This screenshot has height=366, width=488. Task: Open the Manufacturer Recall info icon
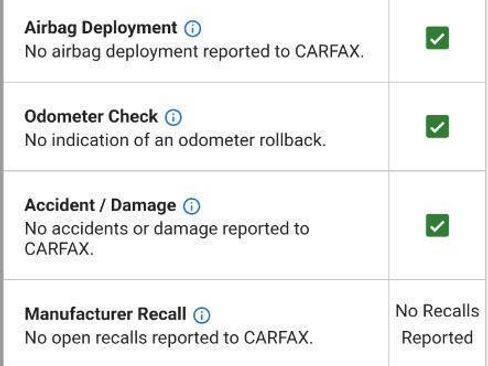coord(202,315)
